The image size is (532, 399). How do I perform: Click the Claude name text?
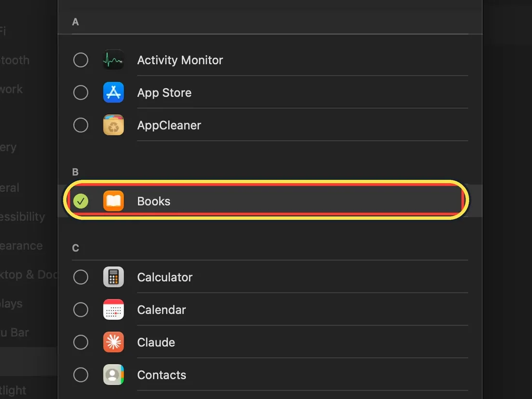(156, 342)
